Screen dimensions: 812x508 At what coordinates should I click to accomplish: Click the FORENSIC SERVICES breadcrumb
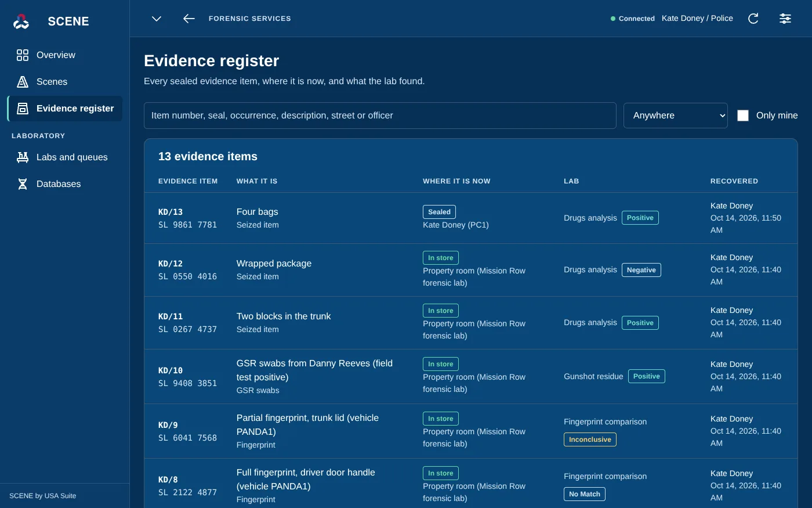(250, 19)
